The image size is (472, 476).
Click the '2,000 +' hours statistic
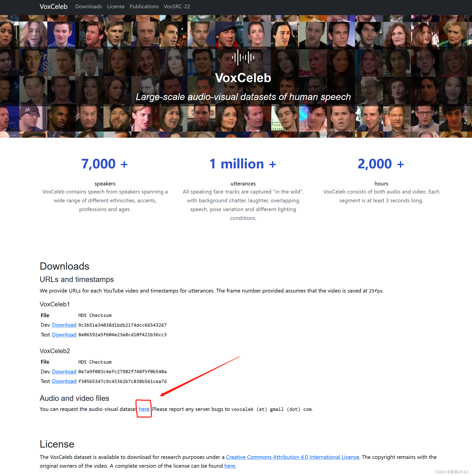pyautogui.click(x=381, y=164)
